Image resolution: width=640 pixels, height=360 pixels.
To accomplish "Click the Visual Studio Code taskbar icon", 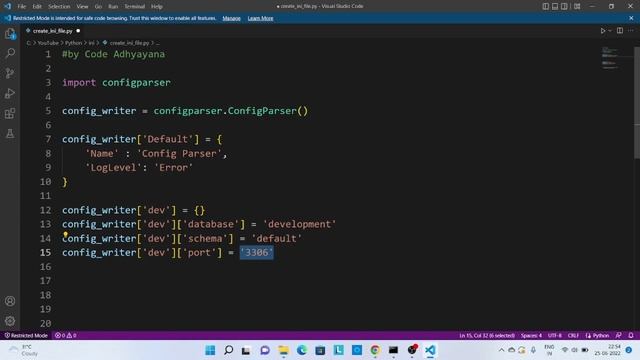I will tap(430, 350).
